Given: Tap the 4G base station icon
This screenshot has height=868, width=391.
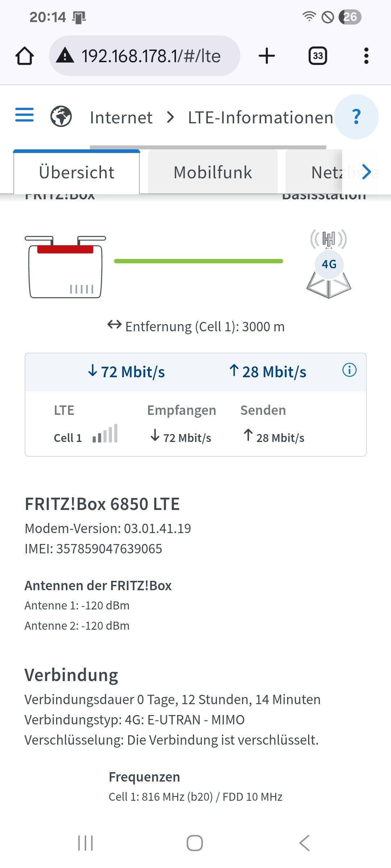Looking at the screenshot, I should [x=329, y=264].
